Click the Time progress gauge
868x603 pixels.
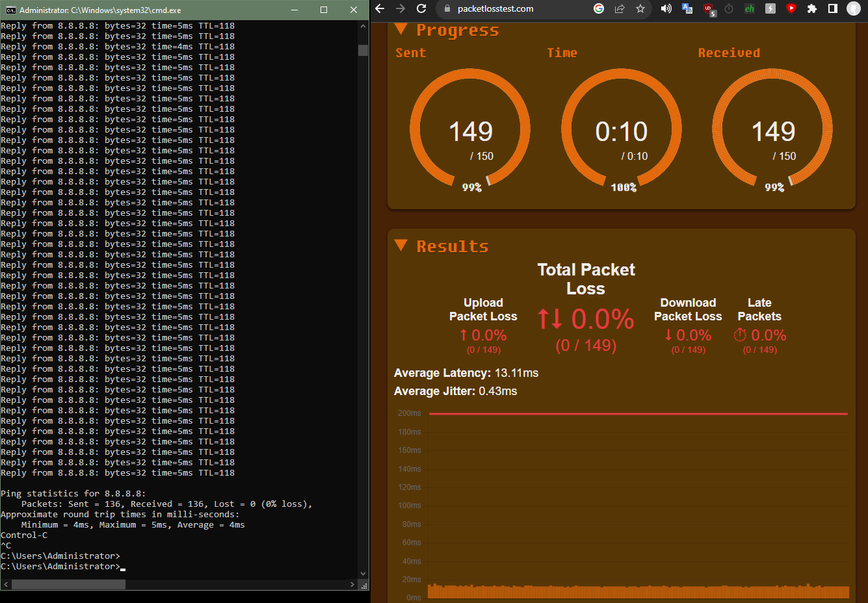click(x=622, y=129)
